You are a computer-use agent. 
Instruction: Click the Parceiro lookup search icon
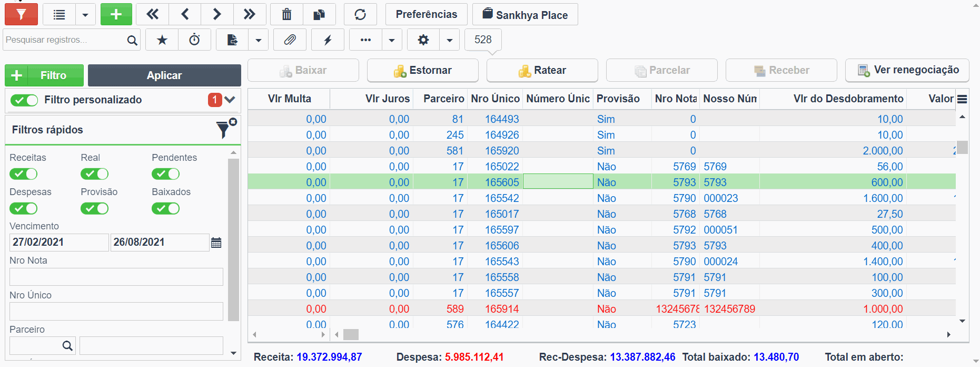tap(67, 346)
